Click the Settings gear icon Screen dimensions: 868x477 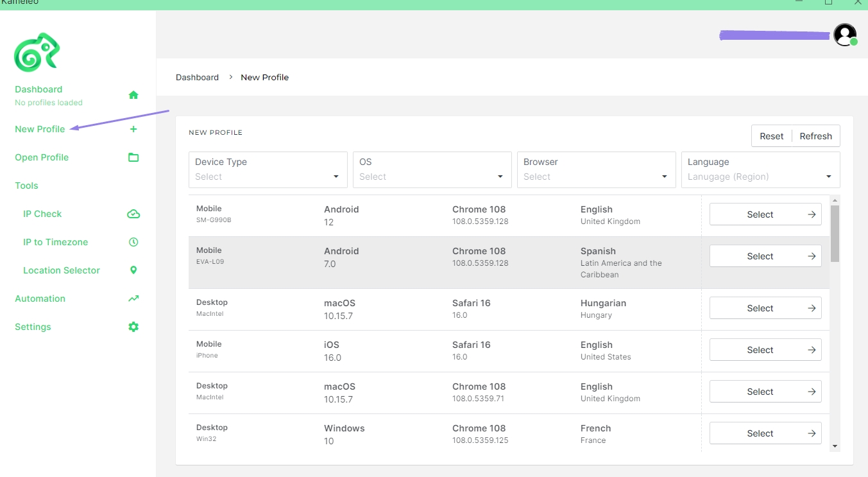(133, 327)
